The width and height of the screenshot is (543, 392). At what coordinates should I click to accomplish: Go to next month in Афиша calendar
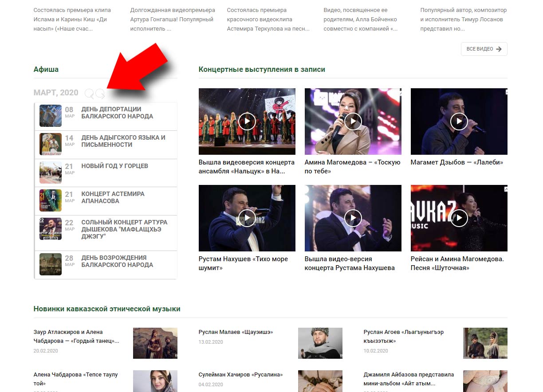point(100,93)
